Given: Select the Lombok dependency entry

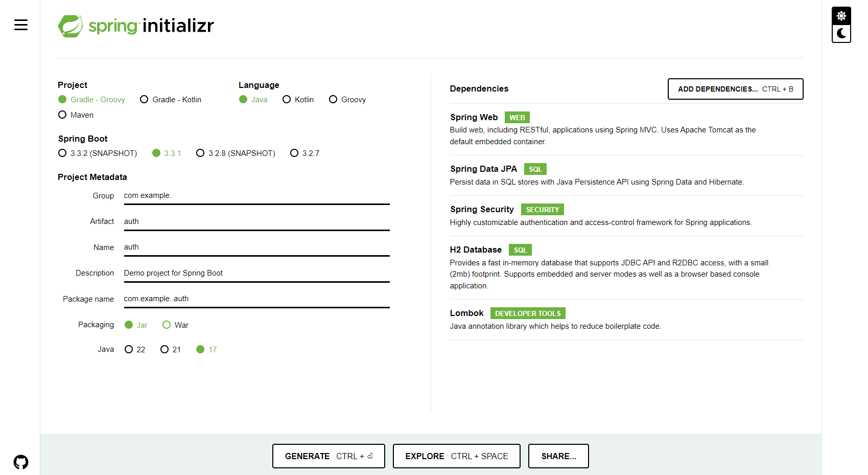Looking at the screenshot, I should 626,320.
